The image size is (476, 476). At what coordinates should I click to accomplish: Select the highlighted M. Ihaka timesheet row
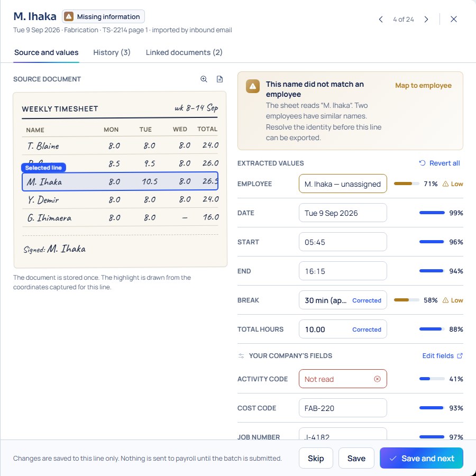coord(120,181)
